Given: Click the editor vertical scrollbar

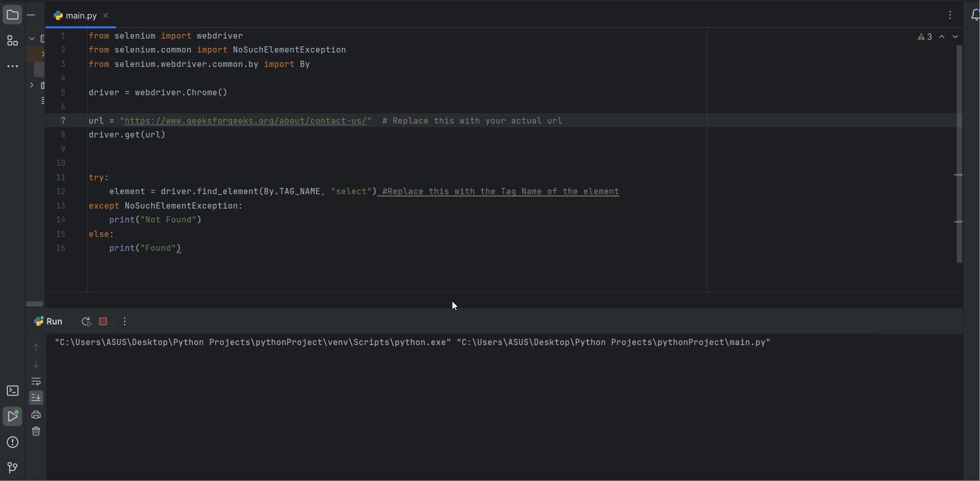Looking at the screenshot, I should (959, 154).
